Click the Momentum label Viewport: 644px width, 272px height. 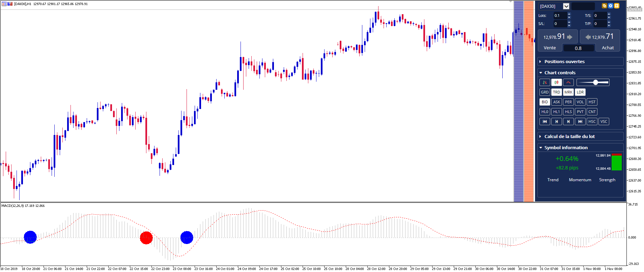click(580, 180)
